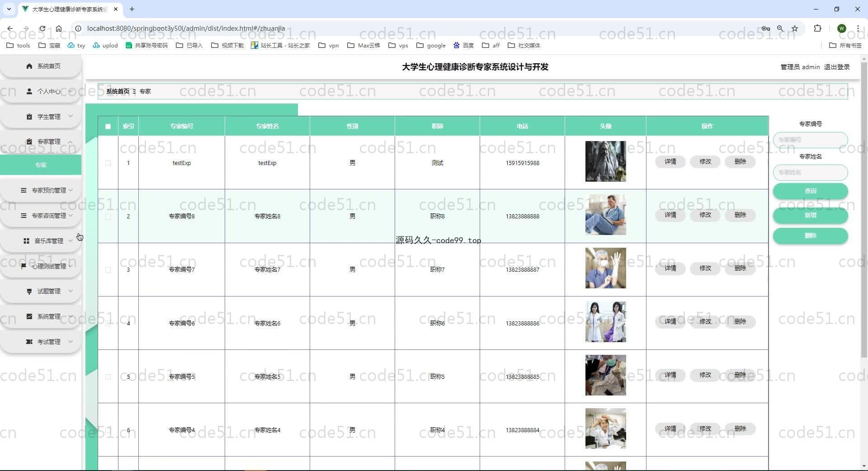Open the Chrome profile avatar W

[841, 28]
